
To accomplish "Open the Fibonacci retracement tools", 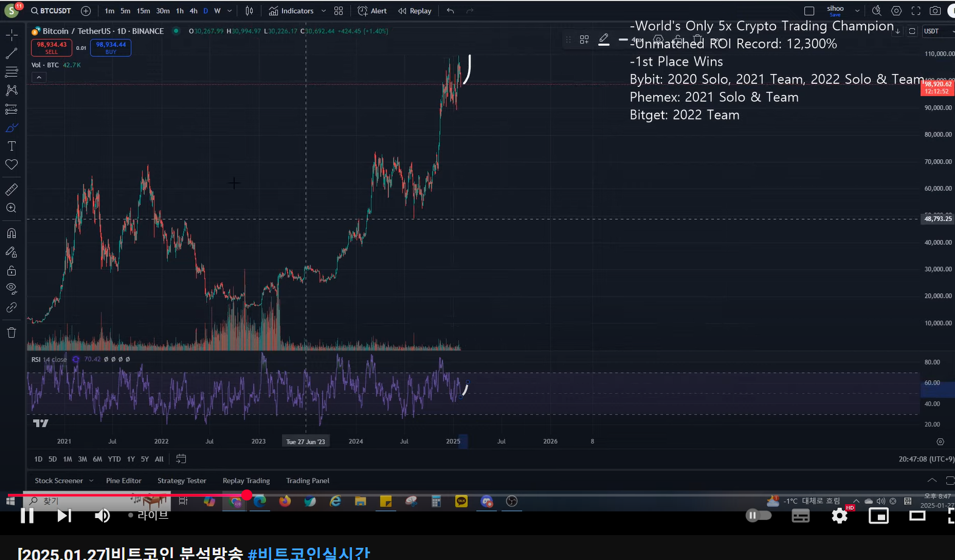I will [12, 72].
